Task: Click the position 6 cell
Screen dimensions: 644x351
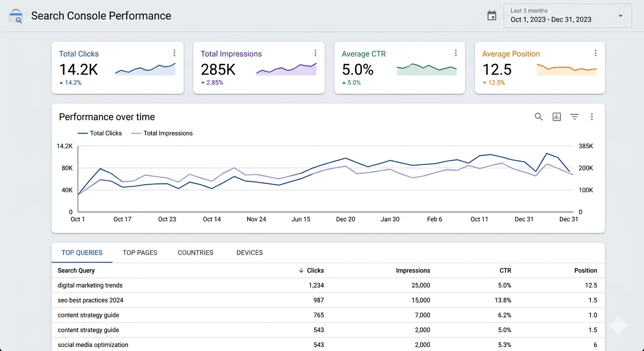Action: [595, 345]
